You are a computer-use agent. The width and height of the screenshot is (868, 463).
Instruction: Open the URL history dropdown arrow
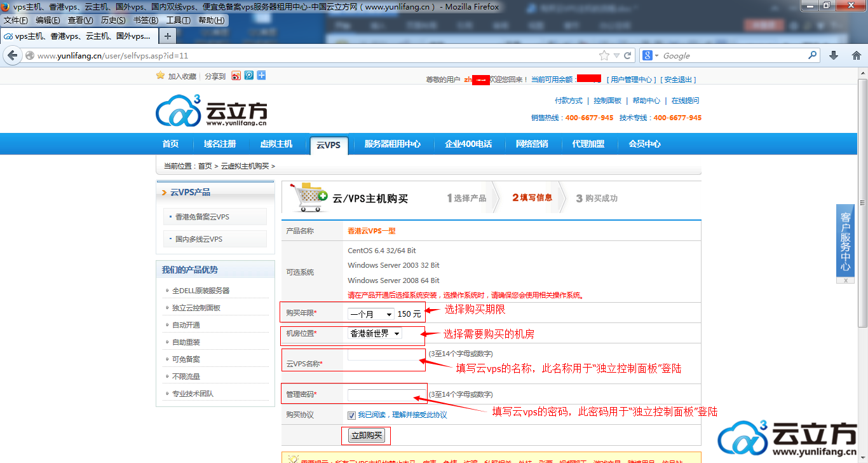coord(616,56)
